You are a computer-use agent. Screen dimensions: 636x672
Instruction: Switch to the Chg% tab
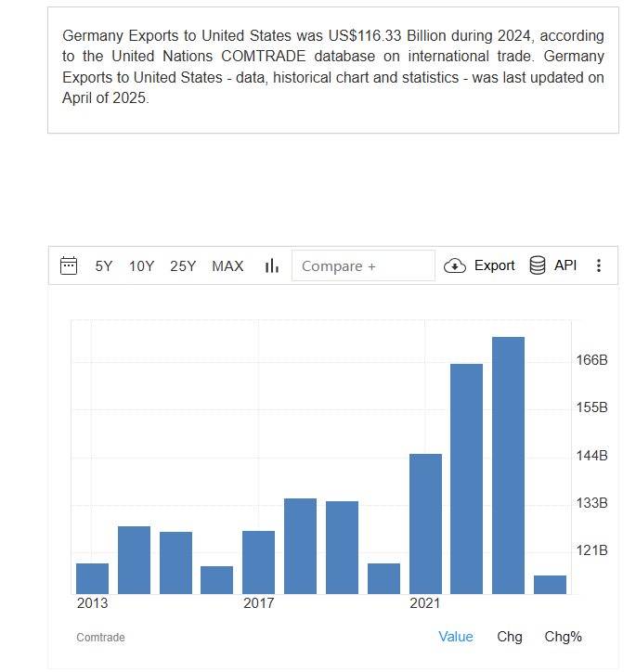click(564, 637)
